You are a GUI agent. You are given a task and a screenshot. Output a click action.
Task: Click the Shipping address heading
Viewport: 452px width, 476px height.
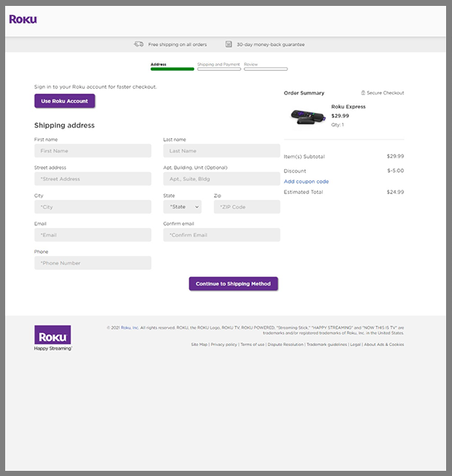[64, 125]
